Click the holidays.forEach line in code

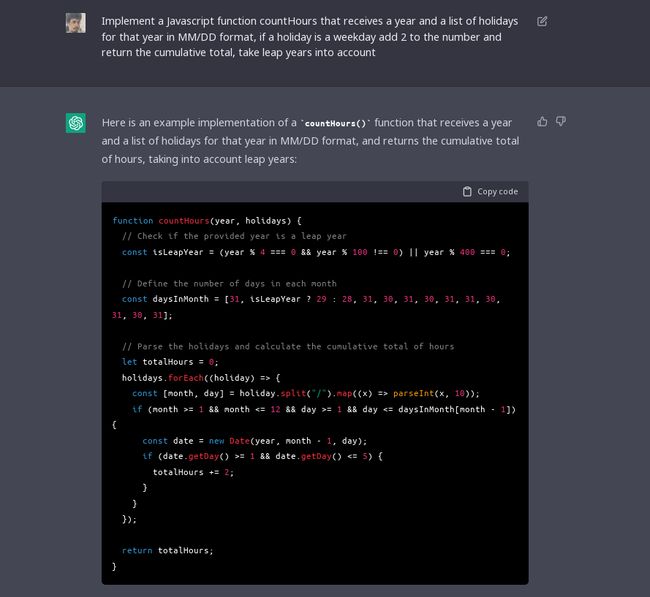point(201,378)
